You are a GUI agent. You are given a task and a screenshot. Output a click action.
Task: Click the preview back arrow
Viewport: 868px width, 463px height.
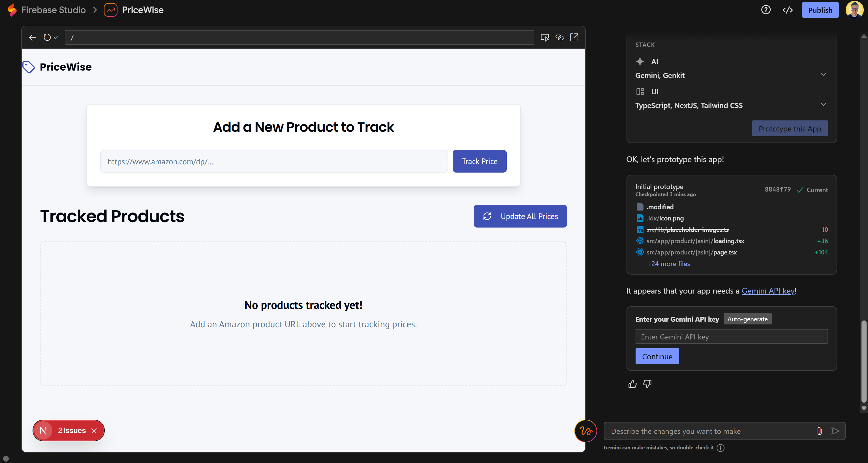(32, 38)
